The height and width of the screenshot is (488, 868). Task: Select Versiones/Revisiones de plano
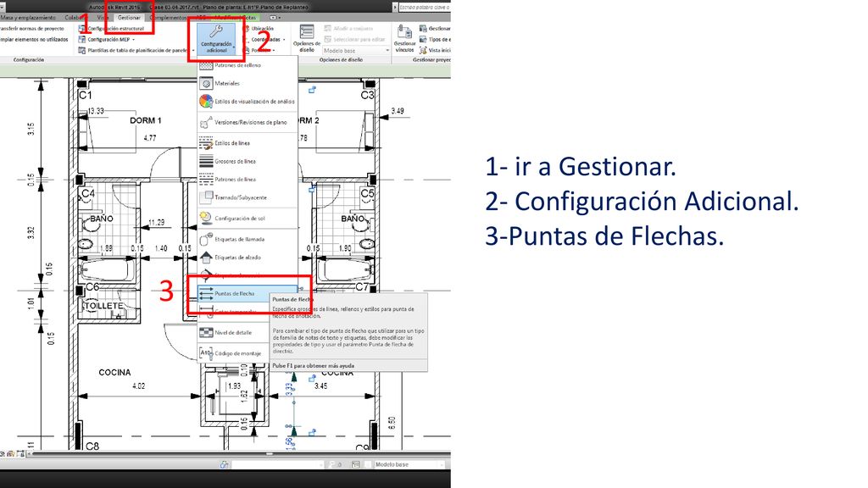click(248, 122)
